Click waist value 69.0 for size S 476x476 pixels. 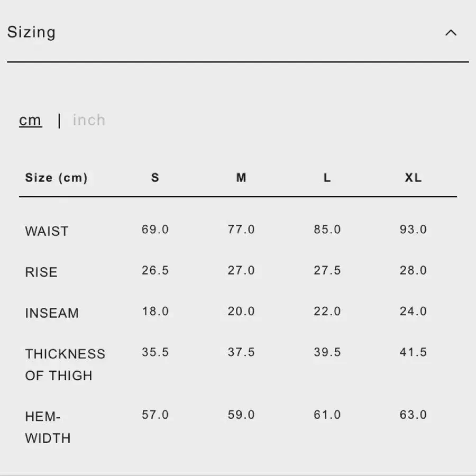click(x=155, y=230)
